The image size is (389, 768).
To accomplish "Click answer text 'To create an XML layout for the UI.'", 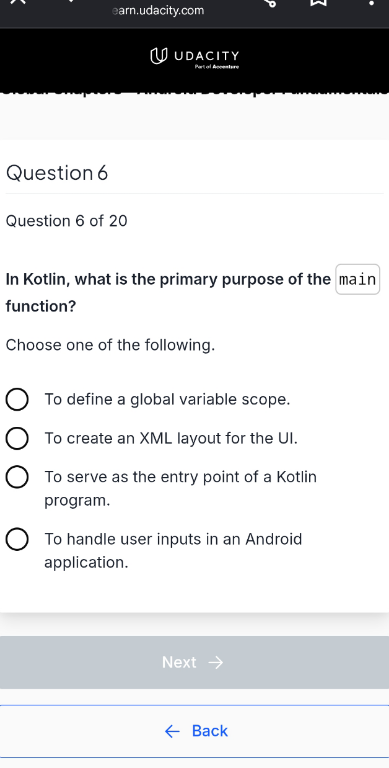I will tap(171, 438).
